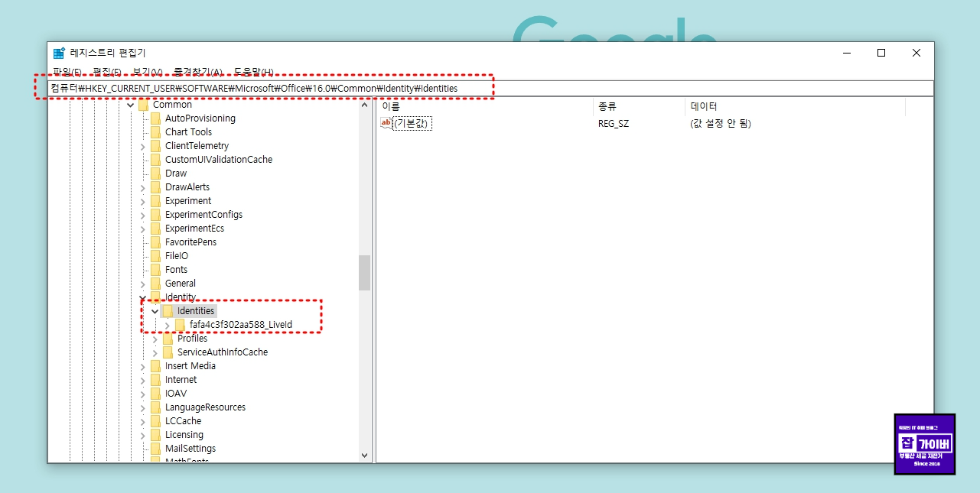The height and width of the screenshot is (493, 980).
Task: Select the DrawAlerts folder icon
Action: tap(155, 187)
